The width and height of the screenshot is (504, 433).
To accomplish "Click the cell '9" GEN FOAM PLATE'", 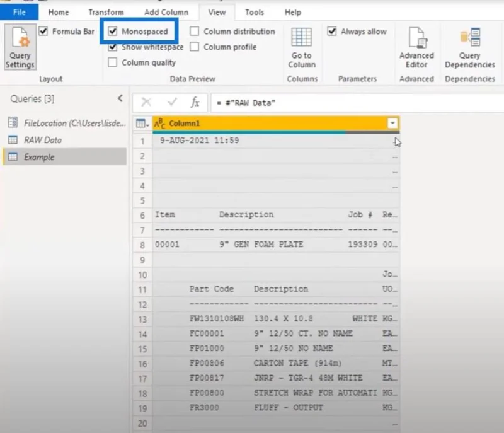I will point(276,245).
